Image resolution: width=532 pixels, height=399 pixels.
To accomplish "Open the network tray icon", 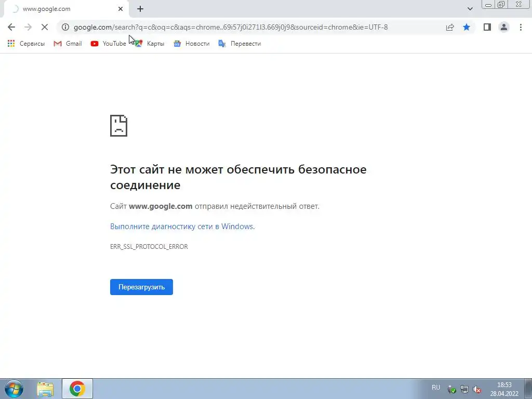I will (x=464, y=390).
